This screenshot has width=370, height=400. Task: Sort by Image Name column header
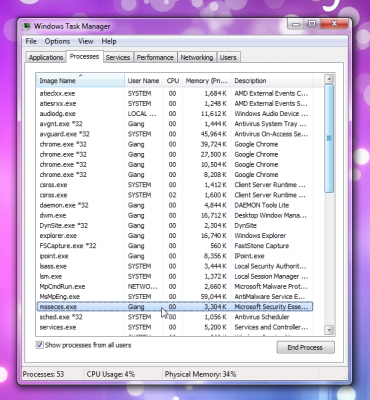tap(80, 80)
